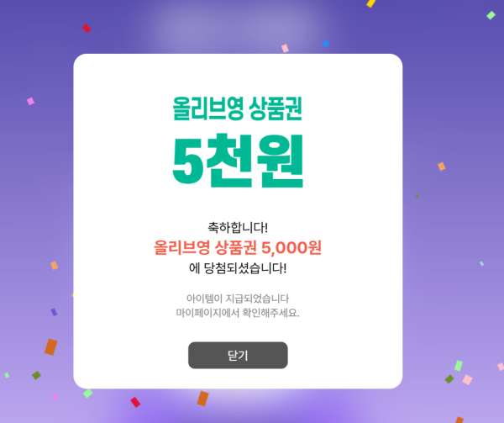Click the red confetti below the card
The width and height of the screenshot is (504, 423).
tap(135, 402)
